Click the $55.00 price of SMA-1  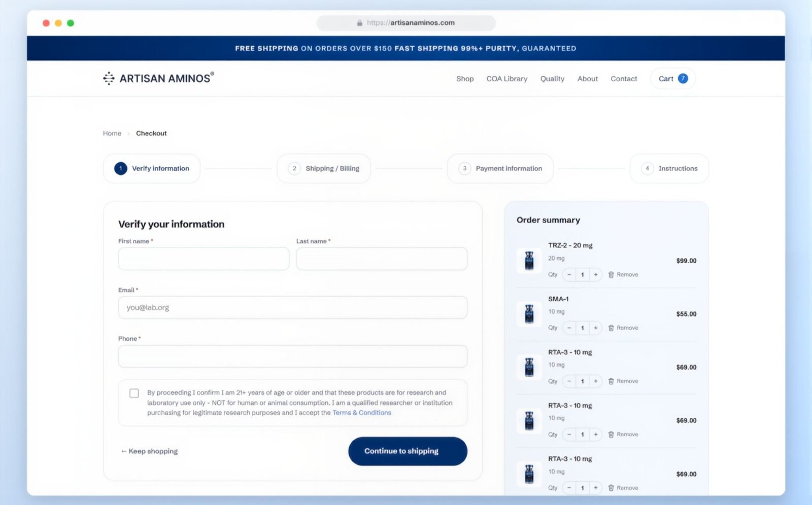pyautogui.click(x=686, y=314)
